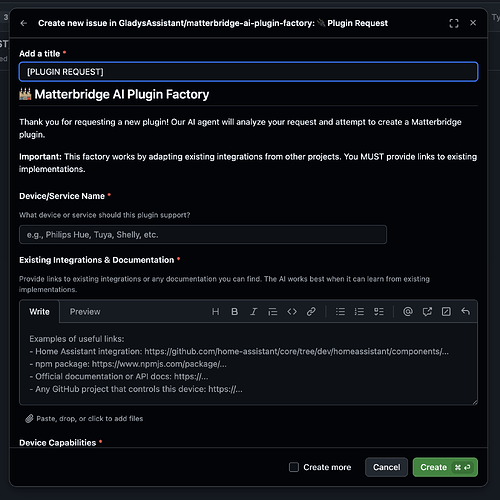Click the paperclip attach files icon

point(29,419)
